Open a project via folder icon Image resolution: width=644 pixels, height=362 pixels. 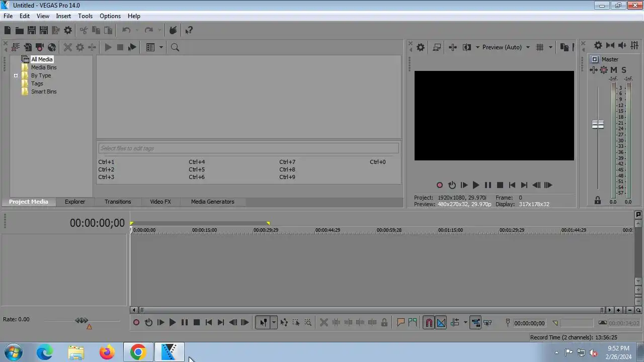coord(20,31)
